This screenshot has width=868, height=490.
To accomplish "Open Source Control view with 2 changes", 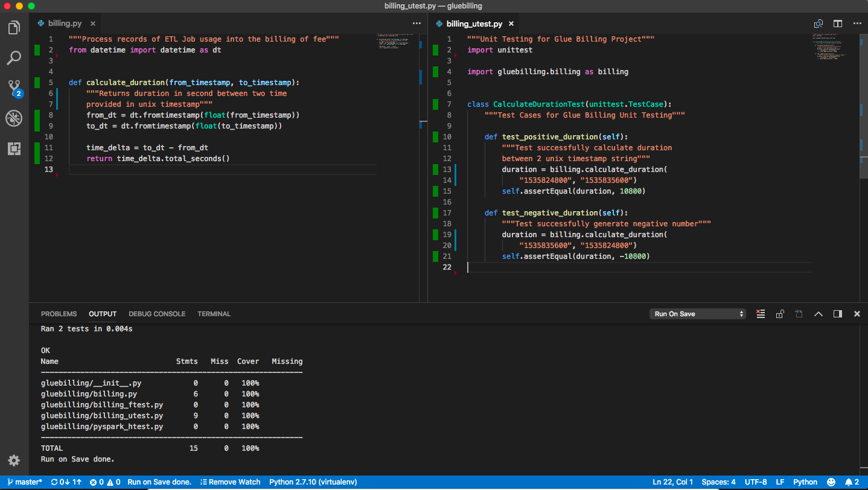I will click(x=14, y=89).
